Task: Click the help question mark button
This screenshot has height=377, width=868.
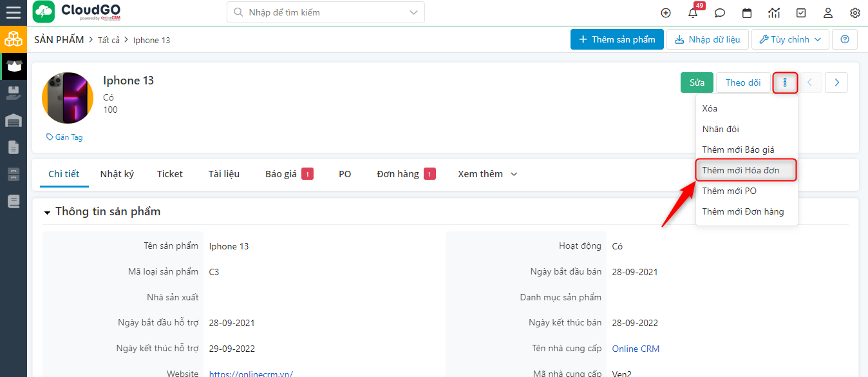Action: [845, 39]
